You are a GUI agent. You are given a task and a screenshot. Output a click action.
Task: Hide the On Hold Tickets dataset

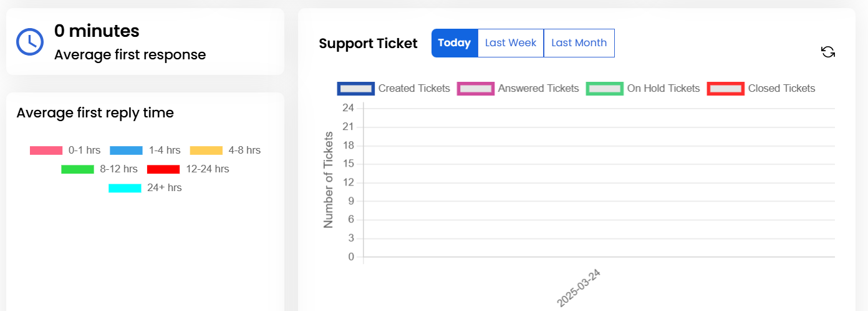(644, 89)
